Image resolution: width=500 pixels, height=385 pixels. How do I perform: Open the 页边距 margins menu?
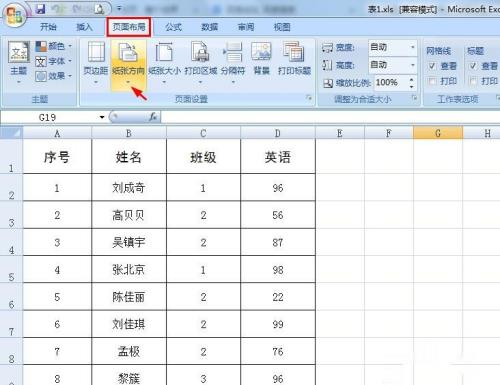[96, 63]
